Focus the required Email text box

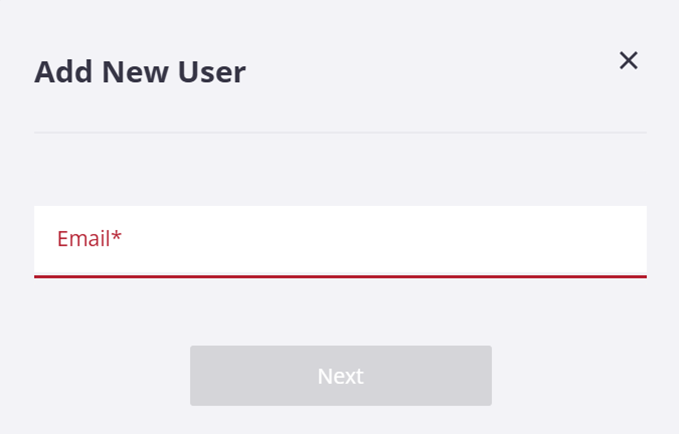click(x=340, y=240)
